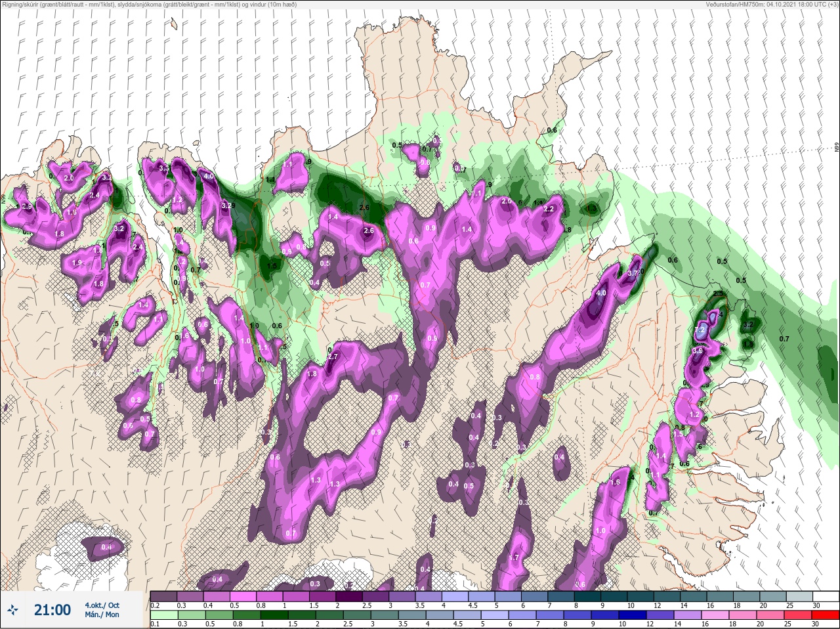The width and height of the screenshot is (840, 629).
Task: Click the light grey 25 swatch on snow scale
Action: (799, 596)
